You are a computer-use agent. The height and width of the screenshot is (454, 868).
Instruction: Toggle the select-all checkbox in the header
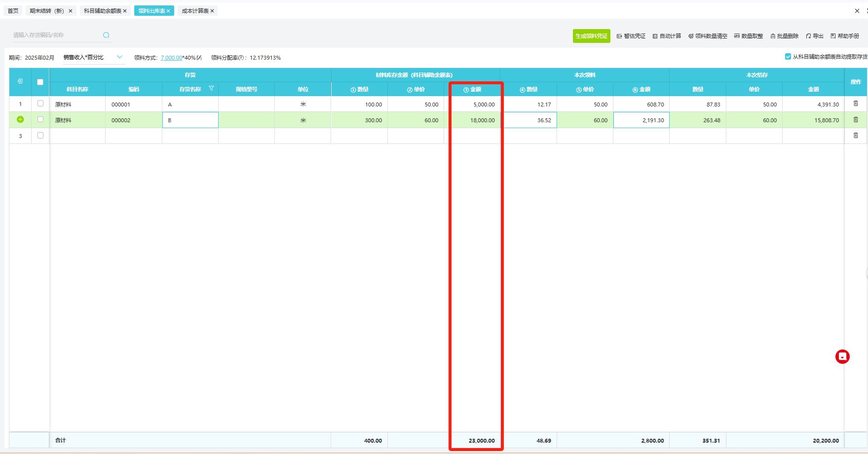click(x=40, y=82)
